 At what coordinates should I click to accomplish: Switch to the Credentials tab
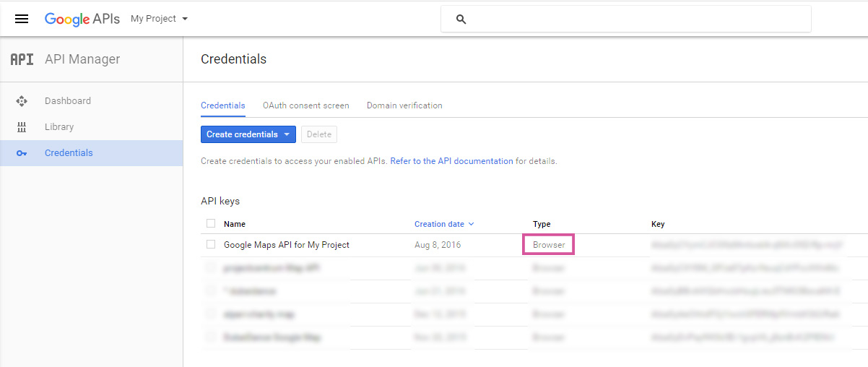pyautogui.click(x=223, y=105)
